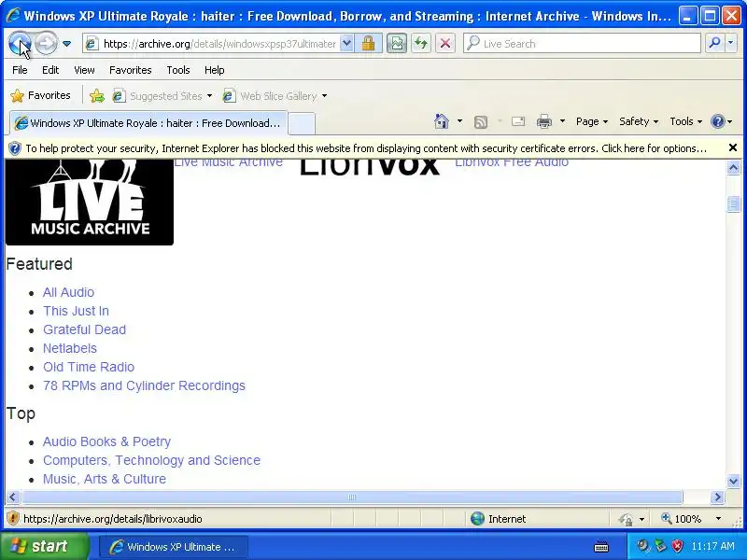The height and width of the screenshot is (560, 747).
Task: Open the Live Music Archive link
Action: tap(228, 162)
